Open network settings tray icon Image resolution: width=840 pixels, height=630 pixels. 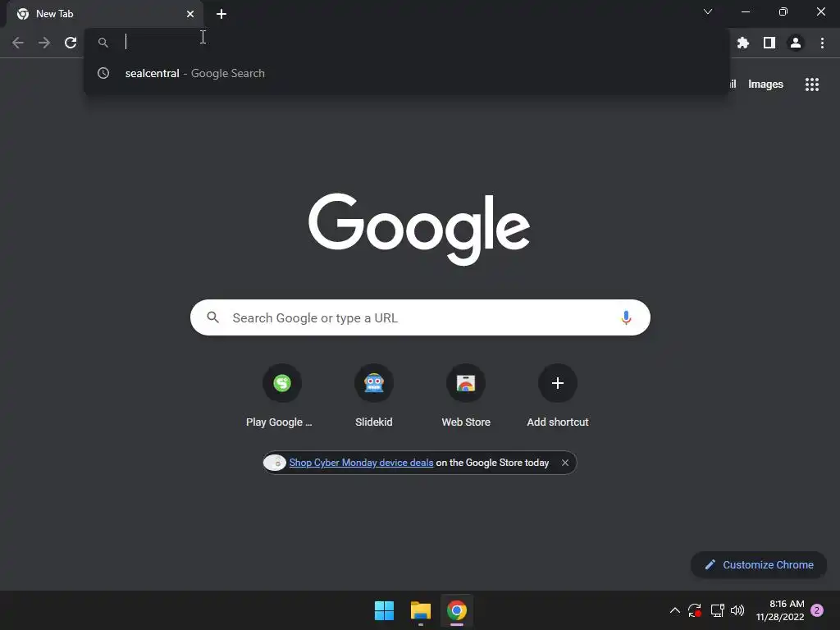coord(717,610)
